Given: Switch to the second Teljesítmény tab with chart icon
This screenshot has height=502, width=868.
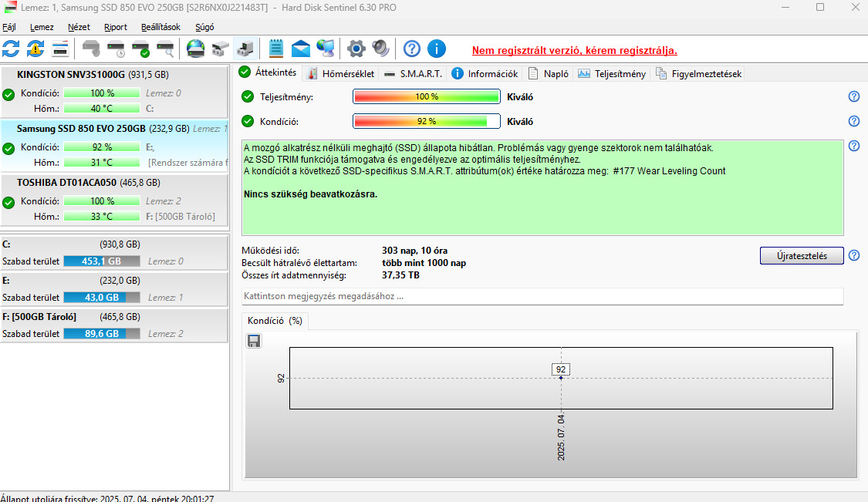Looking at the screenshot, I should click(x=613, y=73).
